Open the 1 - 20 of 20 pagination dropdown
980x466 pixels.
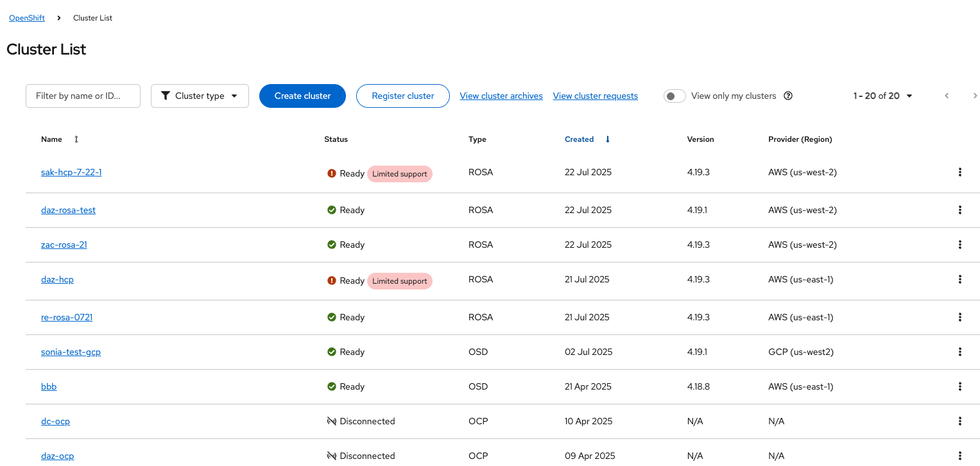pos(883,96)
